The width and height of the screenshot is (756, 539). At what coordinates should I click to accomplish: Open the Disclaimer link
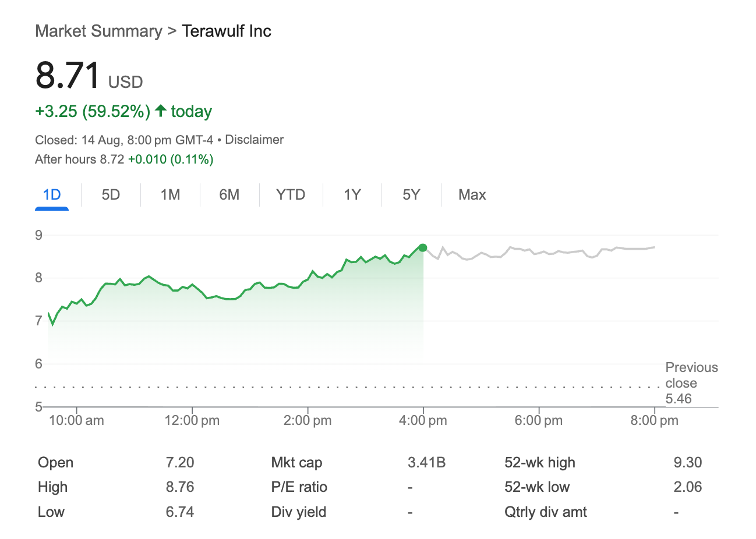254,140
